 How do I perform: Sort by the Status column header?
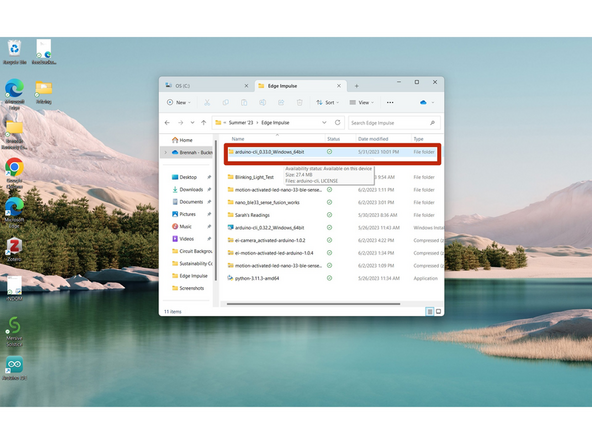click(x=333, y=139)
